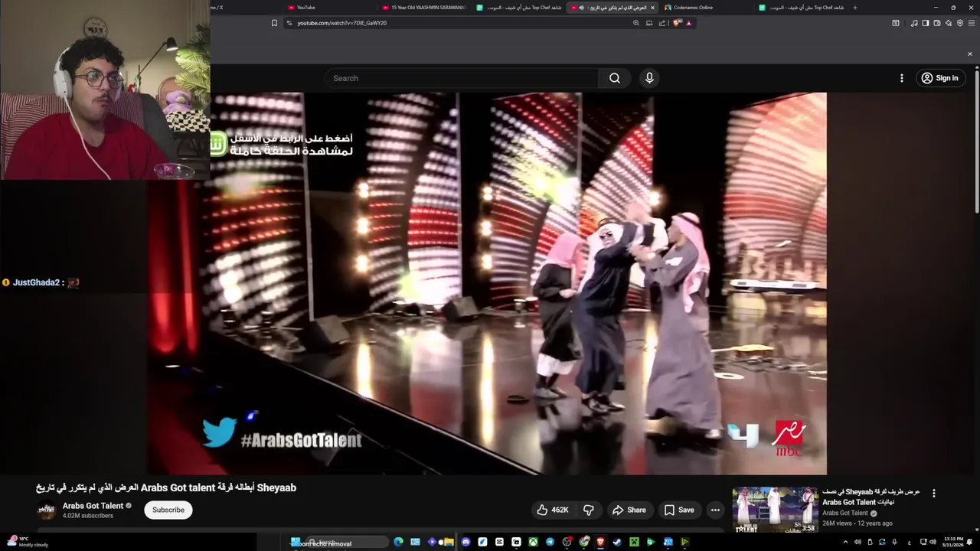Screen dimensions: 980x551
Task: Open options for recommended Sheyaab video
Action: coord(933,494)
